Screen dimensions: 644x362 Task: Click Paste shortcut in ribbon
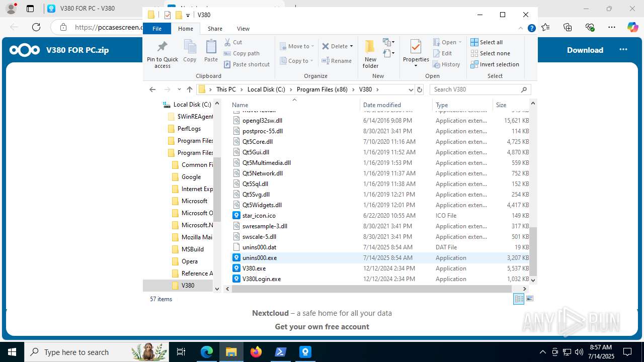click(247, 64)
